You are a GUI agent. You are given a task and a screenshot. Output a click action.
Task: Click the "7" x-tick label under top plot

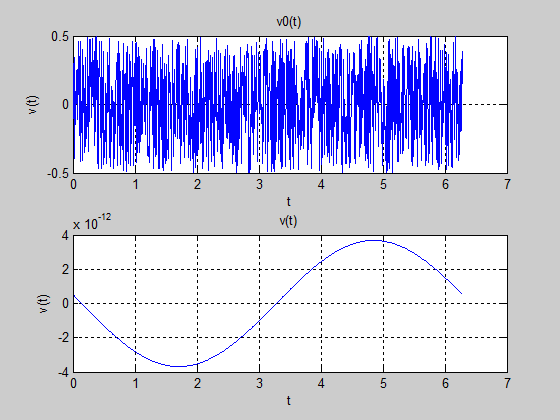[x=507, y=185]
